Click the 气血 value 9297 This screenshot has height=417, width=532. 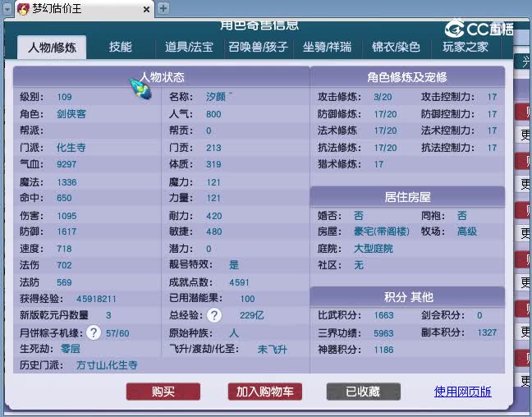tap(66, 164)
